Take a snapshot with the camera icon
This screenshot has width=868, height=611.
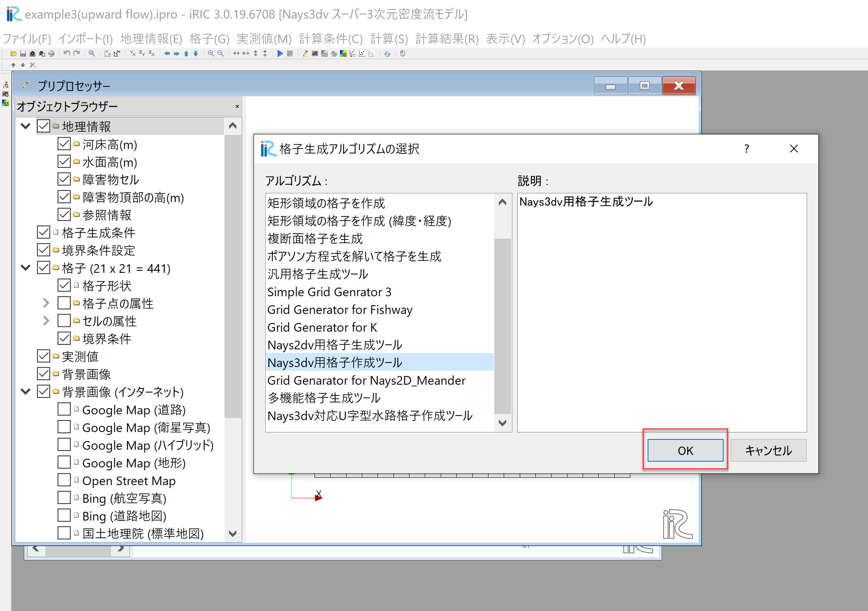32,53
